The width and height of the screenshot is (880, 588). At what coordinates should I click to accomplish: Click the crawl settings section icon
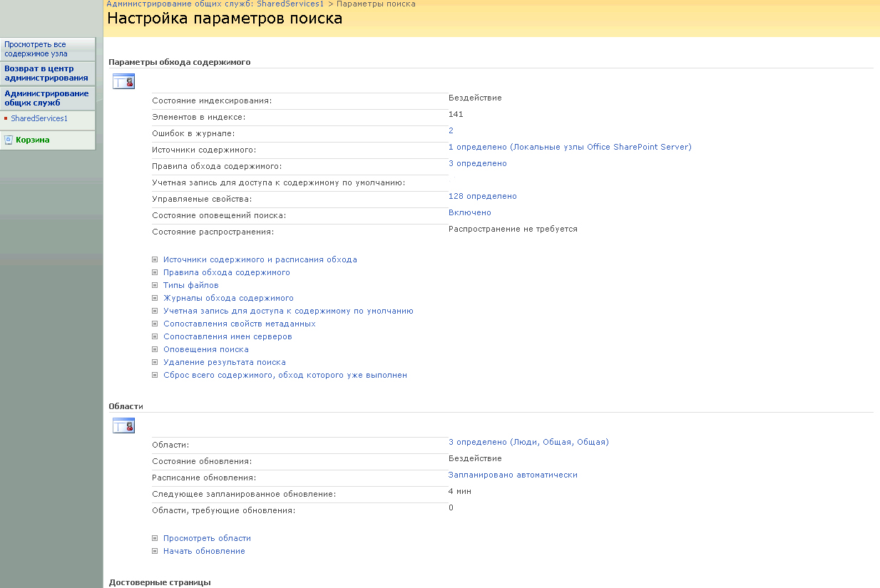pyautogui.click(x=123, y=81)
